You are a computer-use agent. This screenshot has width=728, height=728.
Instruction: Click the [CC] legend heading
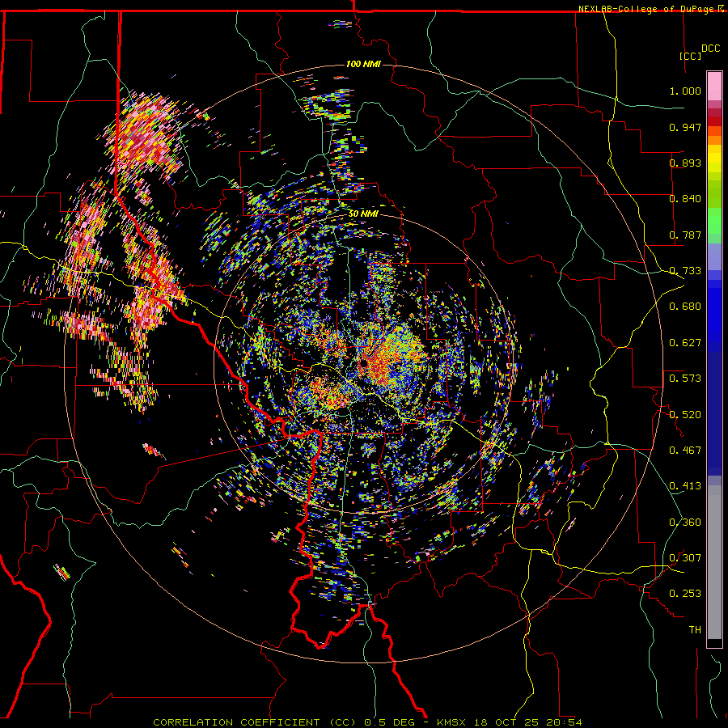691,56
